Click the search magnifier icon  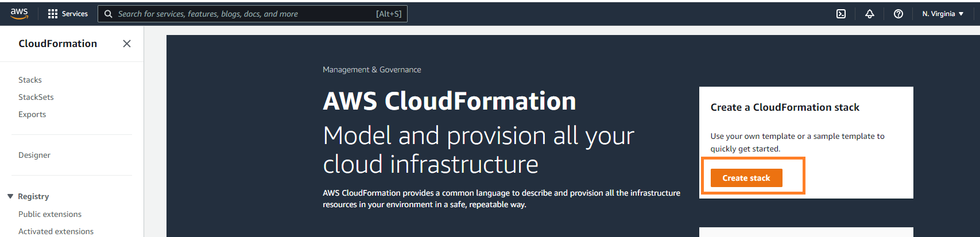click(108, 14)
